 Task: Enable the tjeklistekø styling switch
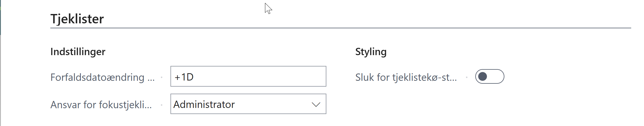(490, 76)
